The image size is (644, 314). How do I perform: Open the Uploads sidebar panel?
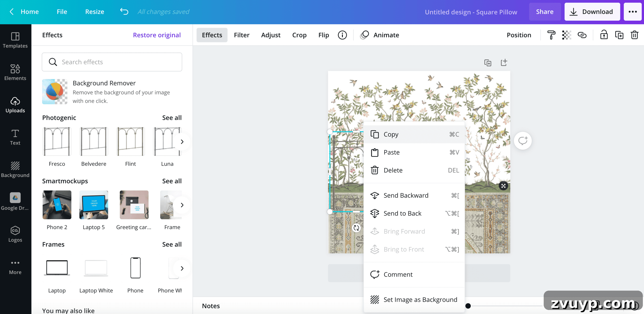(15, 105)
